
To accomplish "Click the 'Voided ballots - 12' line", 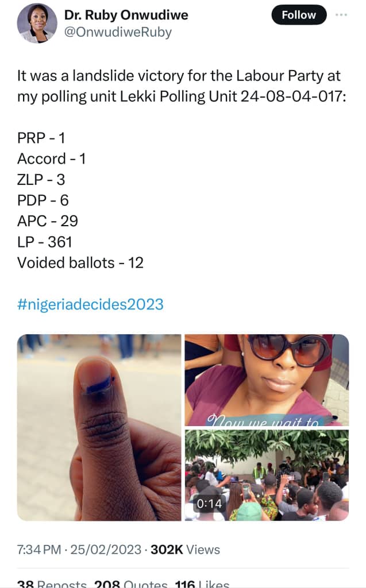I will pos(80,262).
